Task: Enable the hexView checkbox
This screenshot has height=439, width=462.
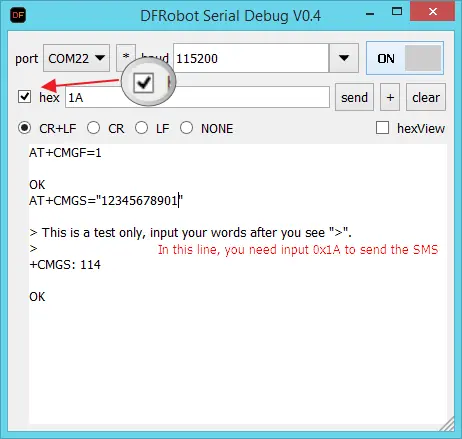Action: point(382,128)
